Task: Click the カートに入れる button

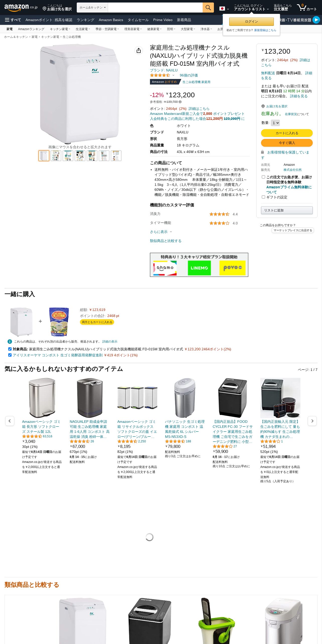Action: 287,133
